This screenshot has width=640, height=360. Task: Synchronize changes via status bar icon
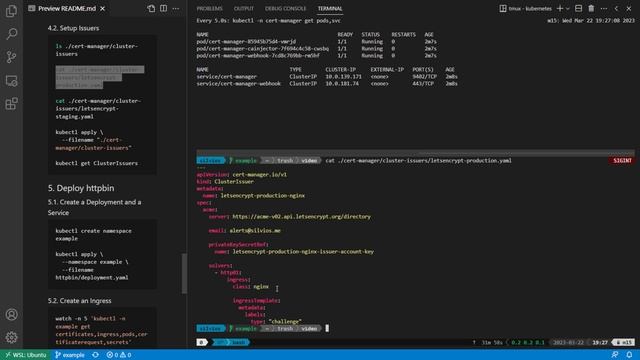point(95,355)
